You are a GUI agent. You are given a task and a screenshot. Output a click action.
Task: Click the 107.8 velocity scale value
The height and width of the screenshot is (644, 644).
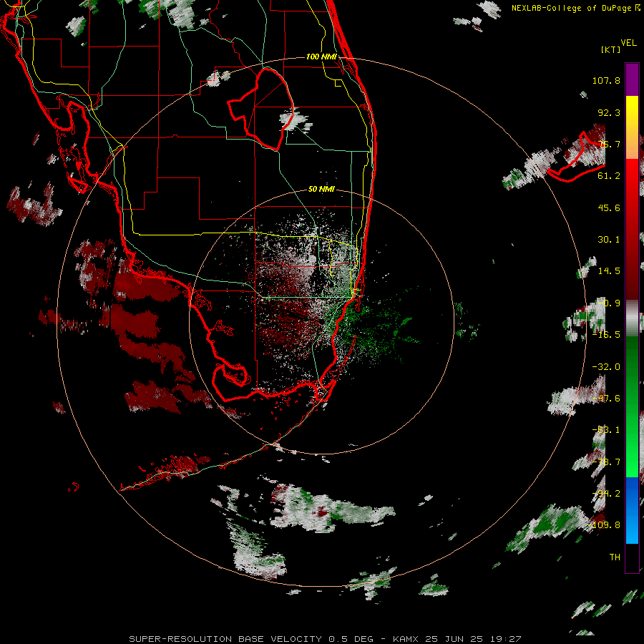tap(606, 80)
